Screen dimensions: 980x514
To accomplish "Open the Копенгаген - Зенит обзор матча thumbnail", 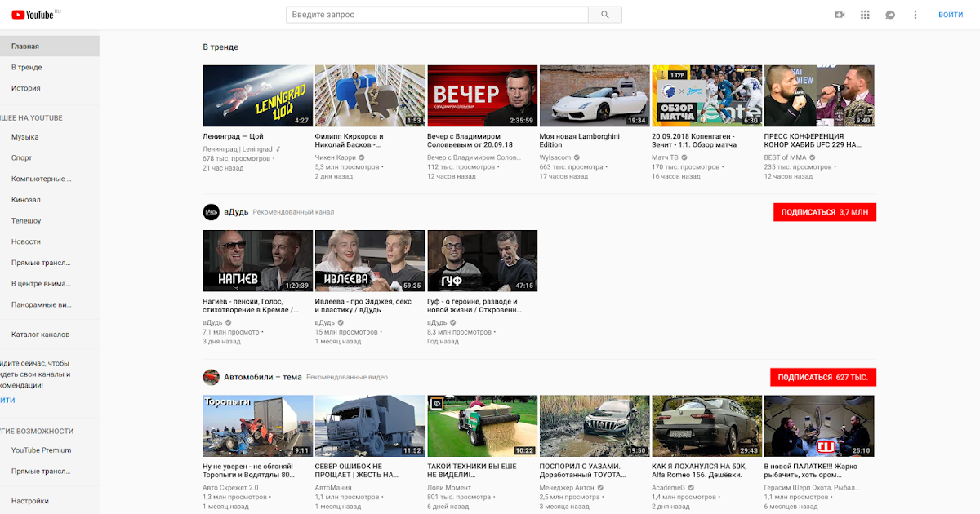I will (706, 95).
